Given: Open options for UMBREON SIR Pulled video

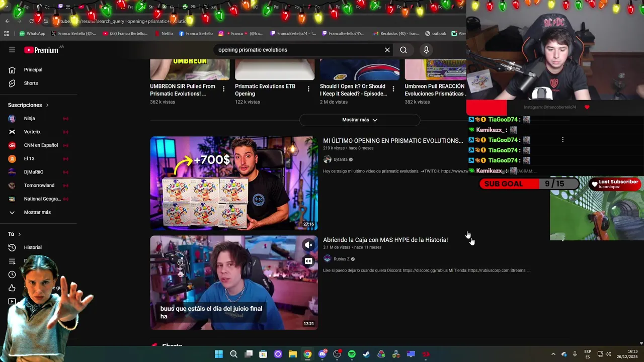Looking at the screenshot, I should click(223, 89).
